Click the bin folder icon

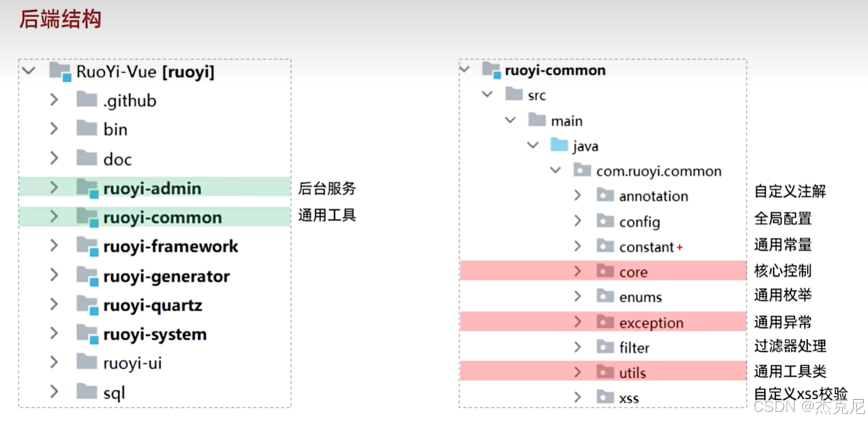click(87, 128)
